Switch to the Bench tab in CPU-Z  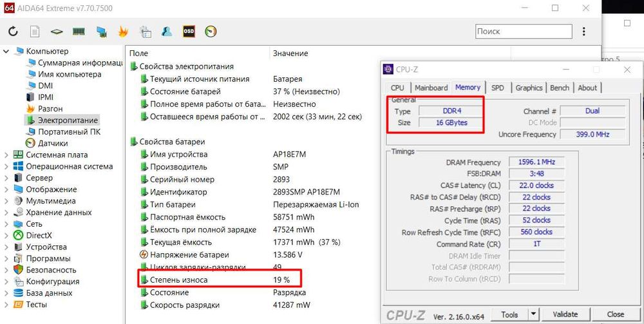click(560, 88)
